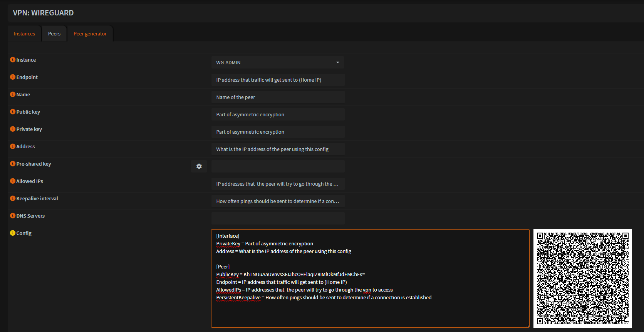Click the [Interface] header line in config
Viewport: 644px width, 332px height.
[228, 236]
